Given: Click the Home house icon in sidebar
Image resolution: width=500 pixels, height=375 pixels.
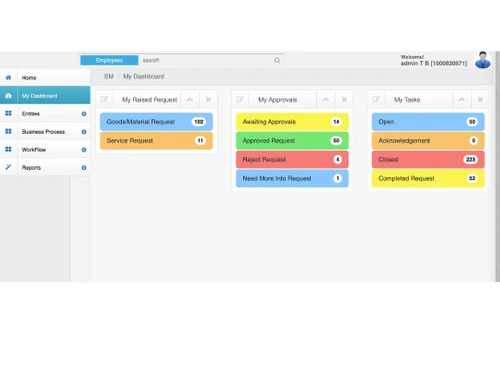Looking at the screenshot, I should (x=8, y=78).
